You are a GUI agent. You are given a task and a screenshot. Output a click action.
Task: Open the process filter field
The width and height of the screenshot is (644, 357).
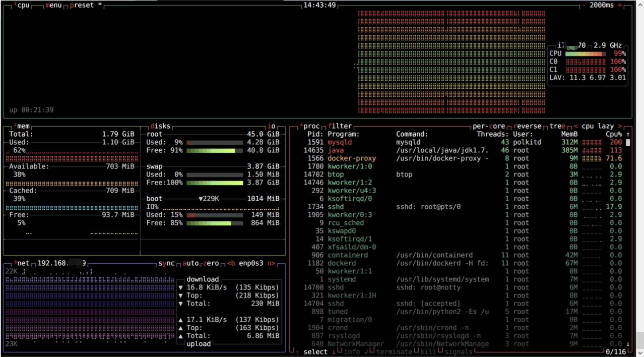(x=340, y=126)
